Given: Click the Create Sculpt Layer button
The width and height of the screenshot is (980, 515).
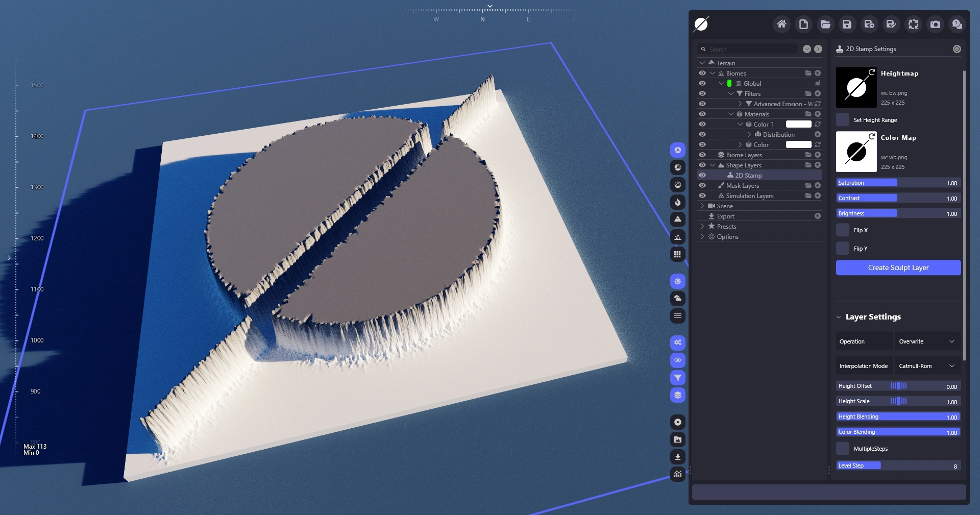Looking at the screenshot, I should [x=898, y=267].
